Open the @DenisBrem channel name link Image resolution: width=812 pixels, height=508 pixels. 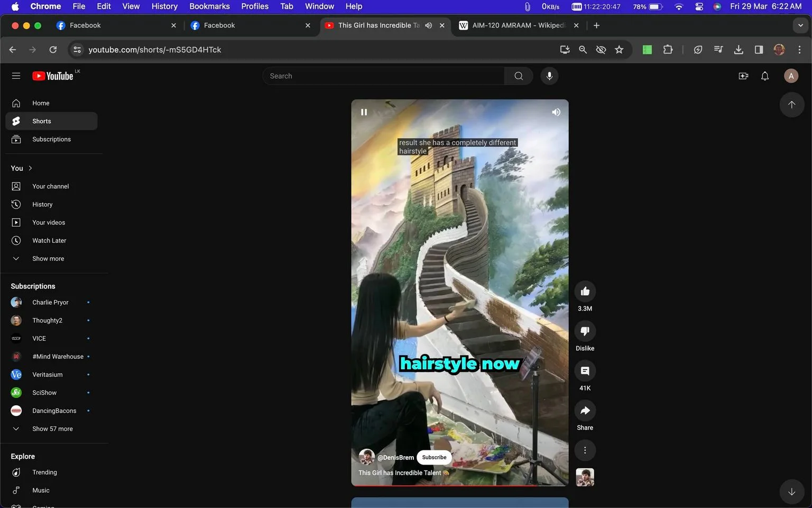395,457
